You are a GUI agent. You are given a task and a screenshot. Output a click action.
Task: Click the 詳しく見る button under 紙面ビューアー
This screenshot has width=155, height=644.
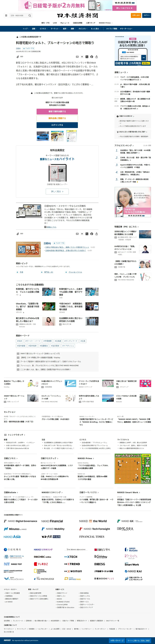pyautogui.click(x=57, y=192)
